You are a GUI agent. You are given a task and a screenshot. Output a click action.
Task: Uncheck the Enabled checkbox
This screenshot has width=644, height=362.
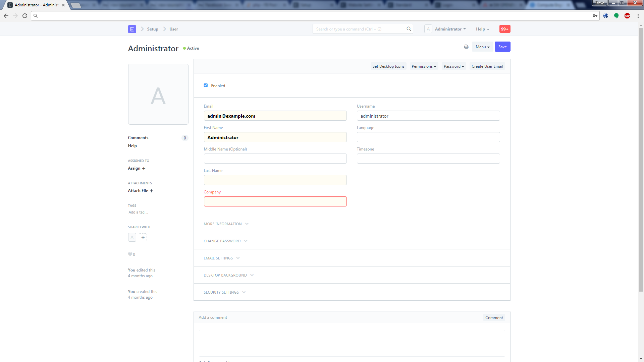[206, 85]
